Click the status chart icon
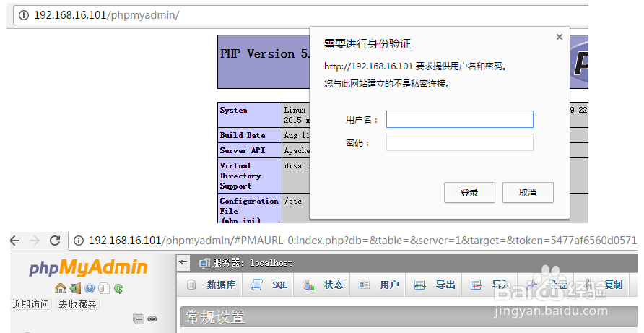This screenshot has height=333, width=644. click(x=308, y=285)
